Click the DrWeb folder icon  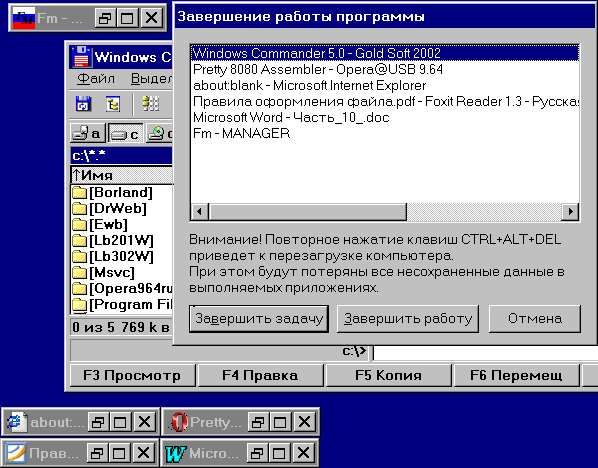(x=79, y=208)
